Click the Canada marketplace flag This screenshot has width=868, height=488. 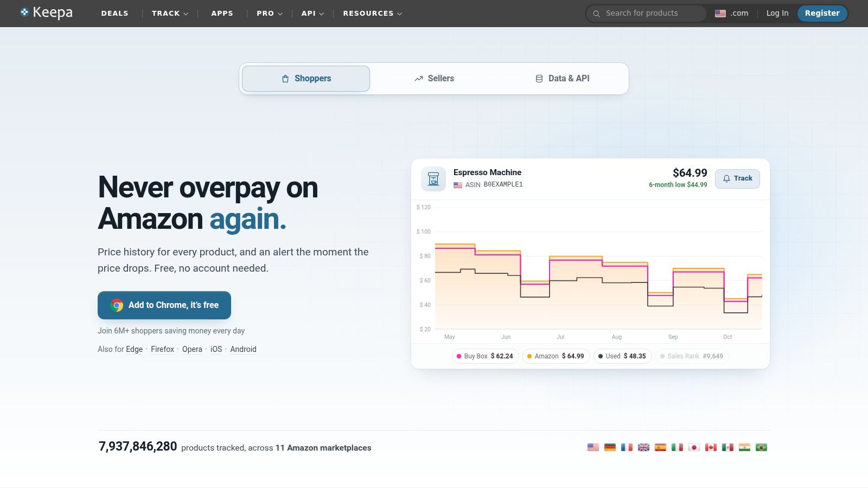711,447
